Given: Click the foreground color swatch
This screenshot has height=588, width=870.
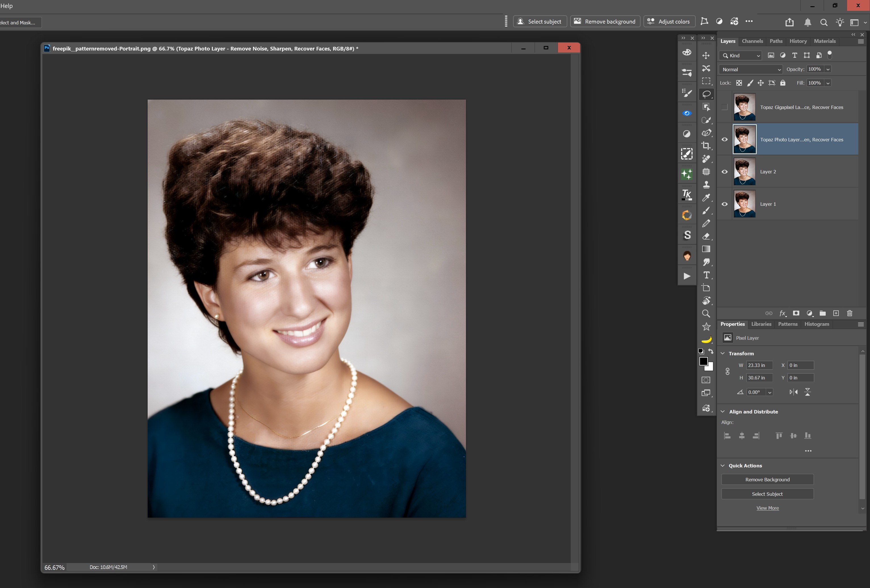Looking at the screenshot, I should (703, 361).
